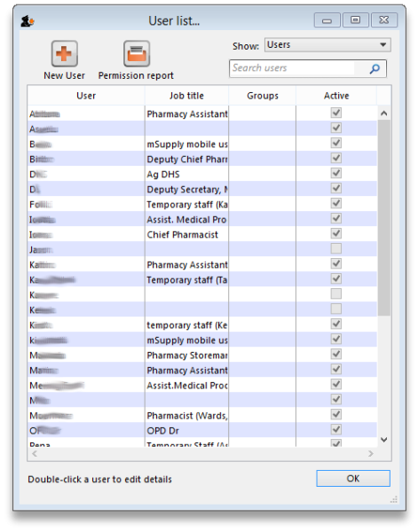Screen dimensions: 418x532
Task: Click the horizontal scroll right arrow
Action: click(x=371, y=454)
